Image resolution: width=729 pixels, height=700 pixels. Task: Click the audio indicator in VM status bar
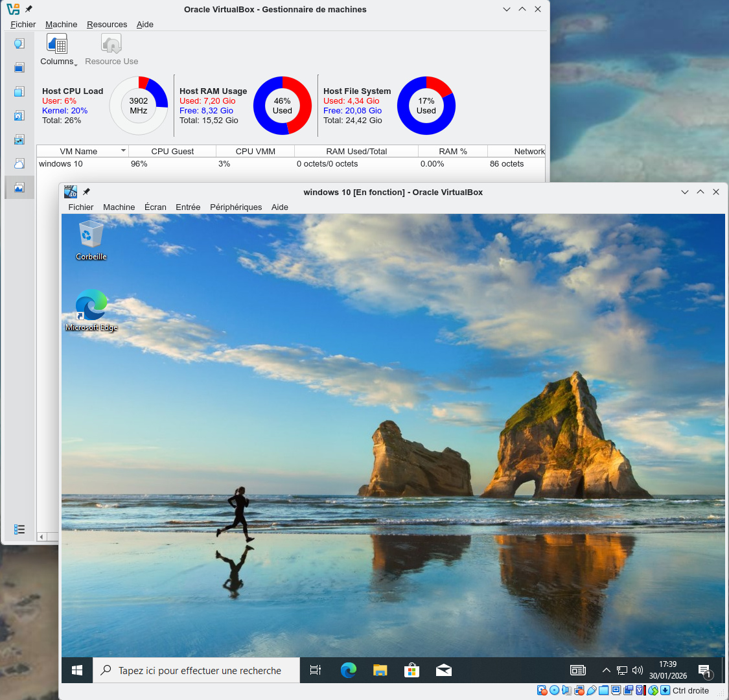[x=567, y=690]
